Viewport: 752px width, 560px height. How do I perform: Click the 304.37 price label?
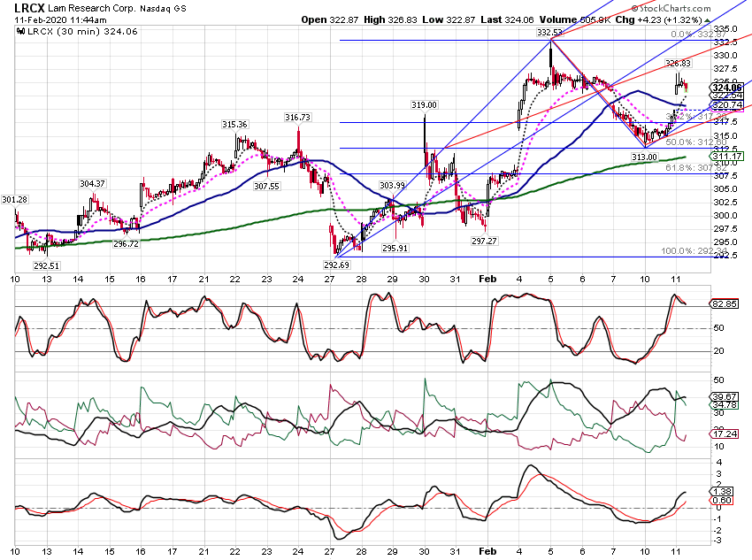click(x=92, y=184)
